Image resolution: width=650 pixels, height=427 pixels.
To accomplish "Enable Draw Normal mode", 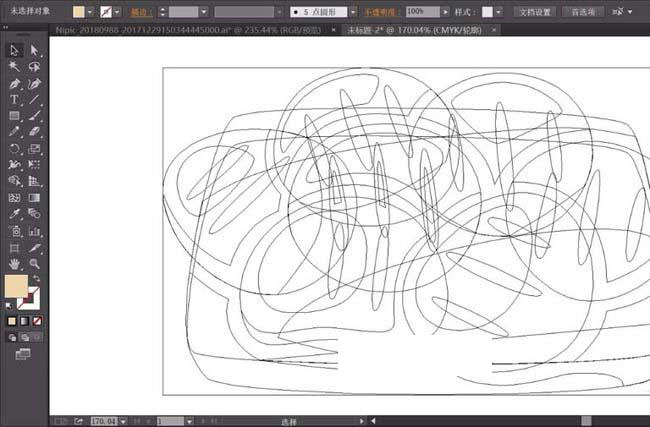I will [12, 337].
